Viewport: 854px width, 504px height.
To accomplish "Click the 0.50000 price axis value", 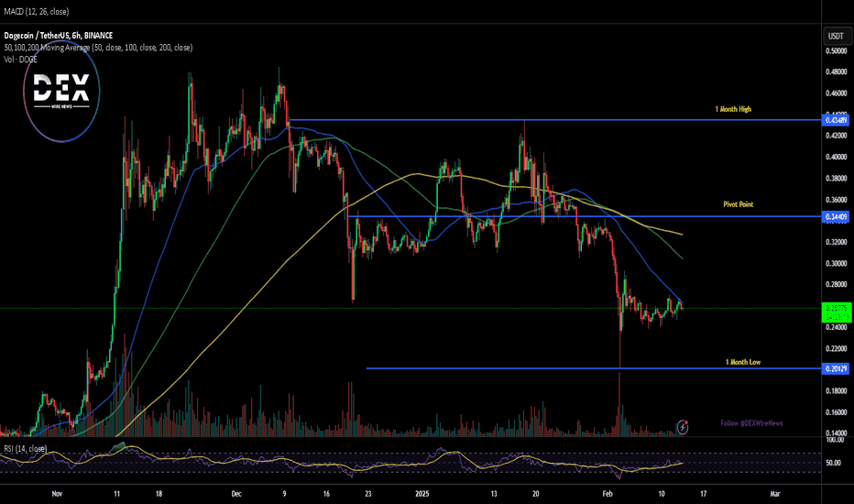I will 836,50.
